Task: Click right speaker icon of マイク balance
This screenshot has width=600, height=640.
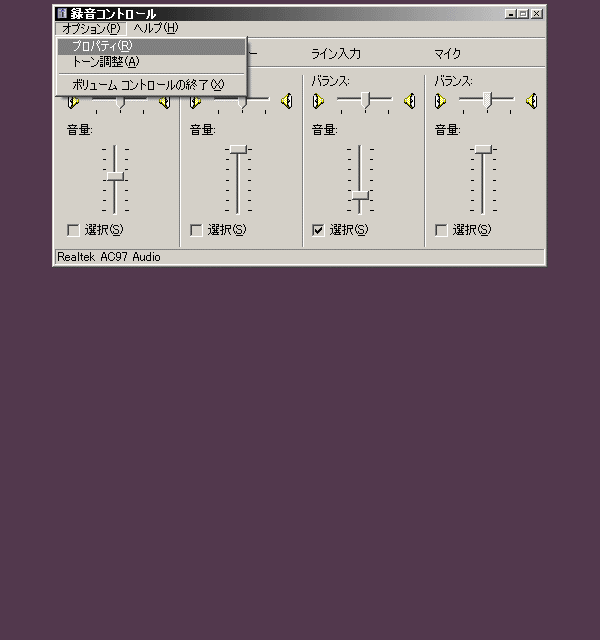Action: (531, 101)
